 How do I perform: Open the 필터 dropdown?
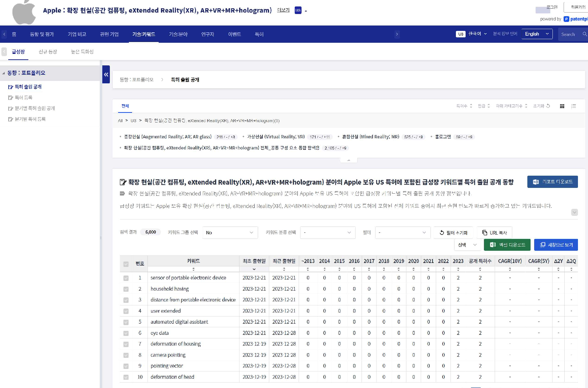(x=403, y=232)
